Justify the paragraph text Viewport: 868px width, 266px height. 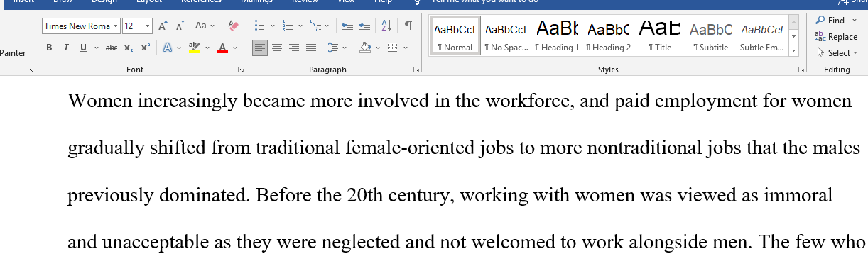click(311, 48)
